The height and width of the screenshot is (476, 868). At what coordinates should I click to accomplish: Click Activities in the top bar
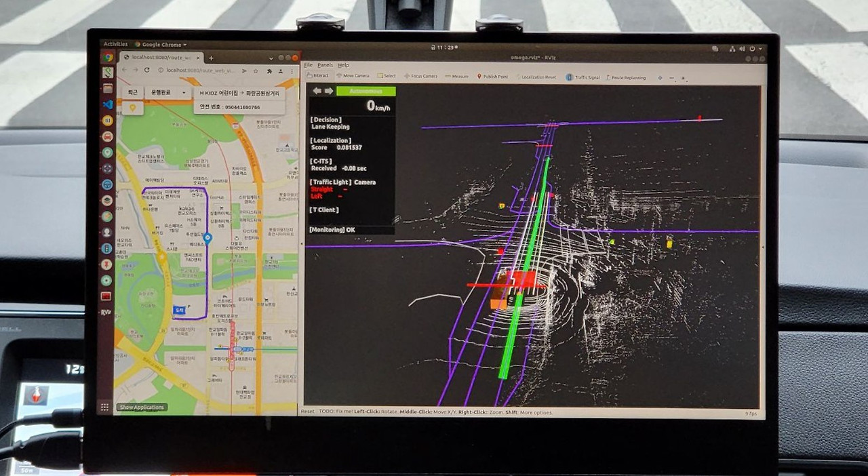click(115, 44)
